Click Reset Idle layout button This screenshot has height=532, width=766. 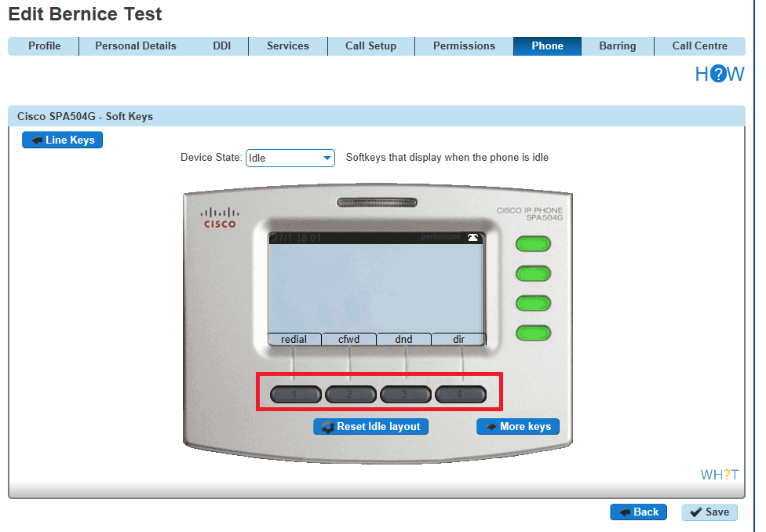pos(370,427)
